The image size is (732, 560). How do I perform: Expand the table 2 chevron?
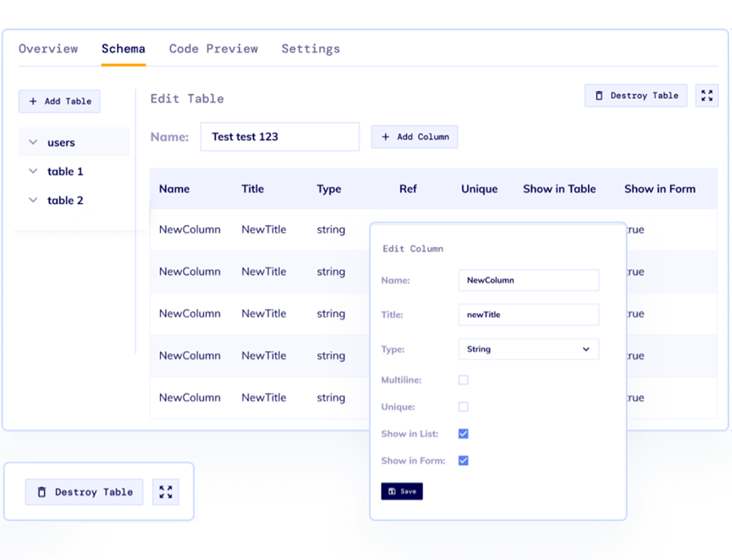tap(33, 200)
